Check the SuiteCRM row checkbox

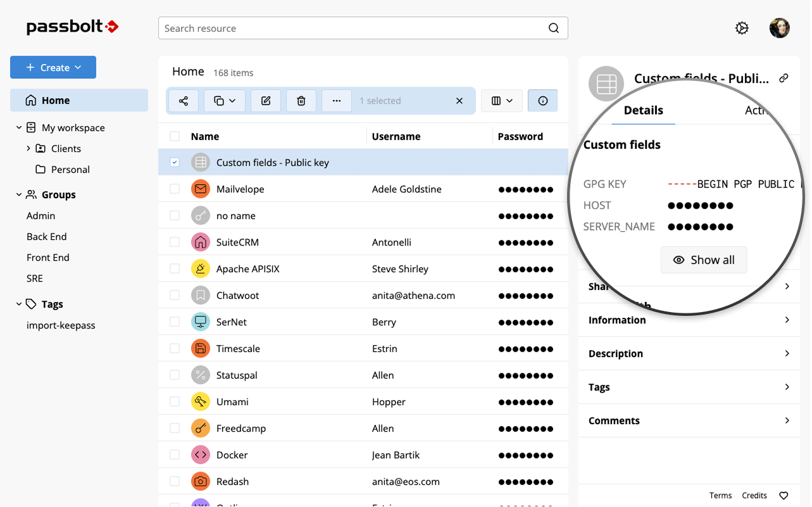tap(175, 242)
